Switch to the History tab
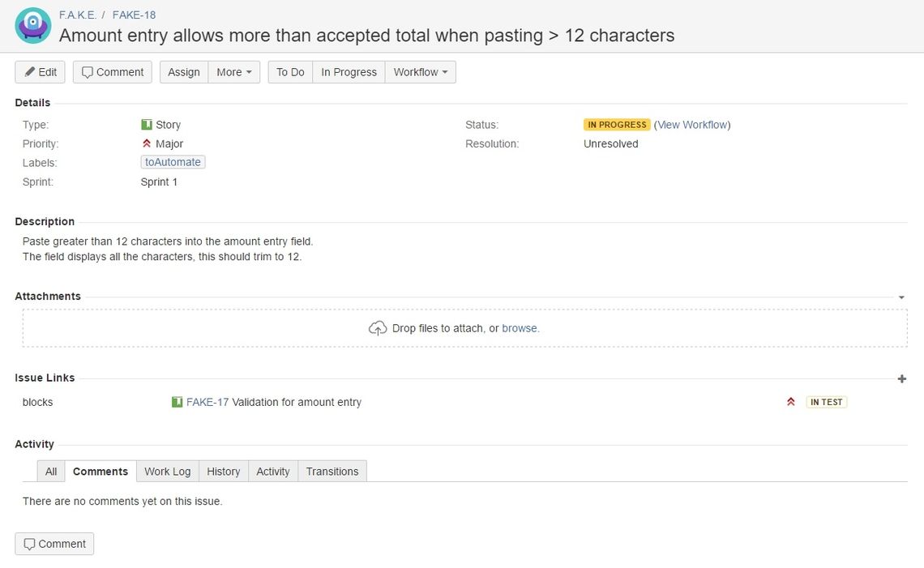Screen dimensions: 924x568 tap(224, 472)
